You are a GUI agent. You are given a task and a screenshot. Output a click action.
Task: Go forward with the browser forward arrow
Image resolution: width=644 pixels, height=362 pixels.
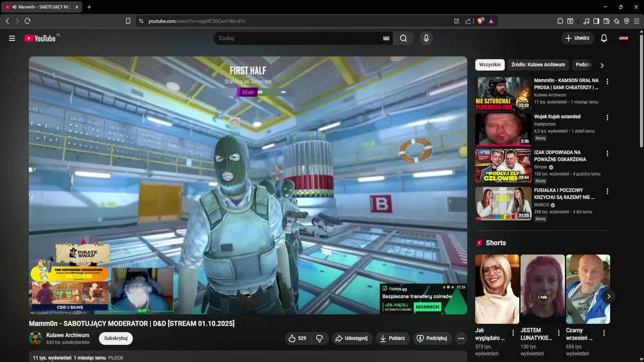tap(17, 21)
